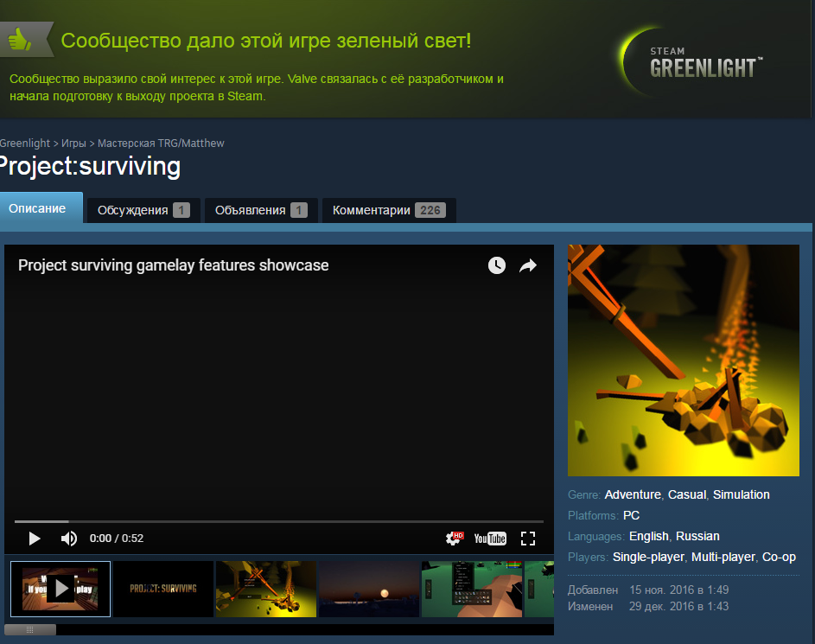The width and height of the screenshot is (815, 644).
Task: Click the 0:00 / 0:52 time display
Action: point(117,539)
